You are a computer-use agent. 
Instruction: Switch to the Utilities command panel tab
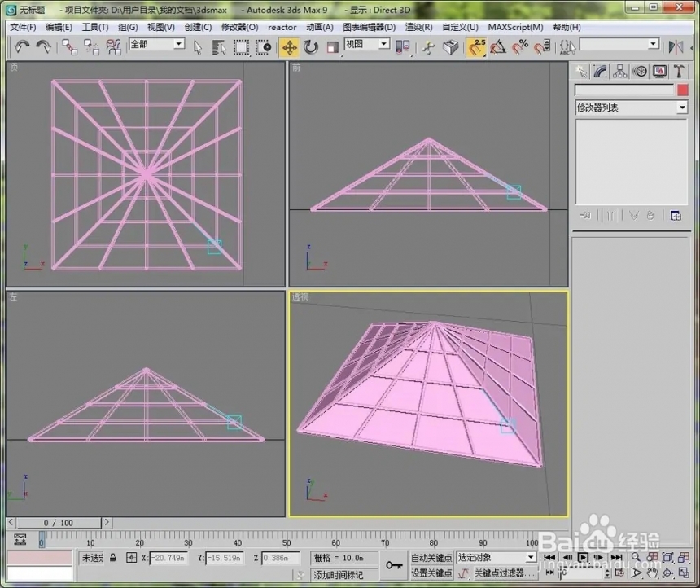pos(680,72)
